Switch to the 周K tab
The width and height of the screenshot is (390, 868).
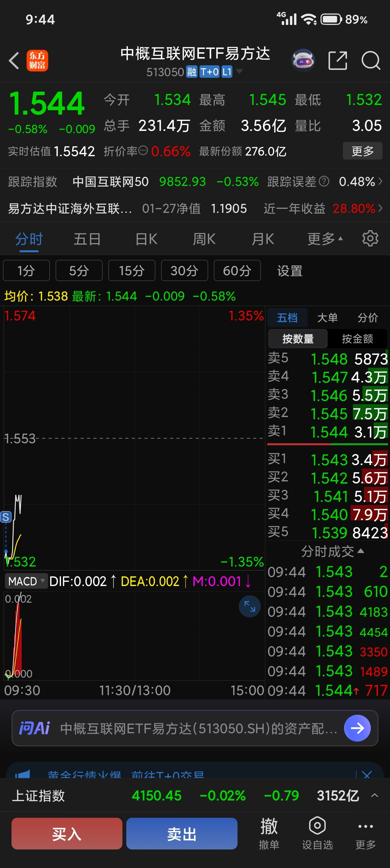pos(204,238)
